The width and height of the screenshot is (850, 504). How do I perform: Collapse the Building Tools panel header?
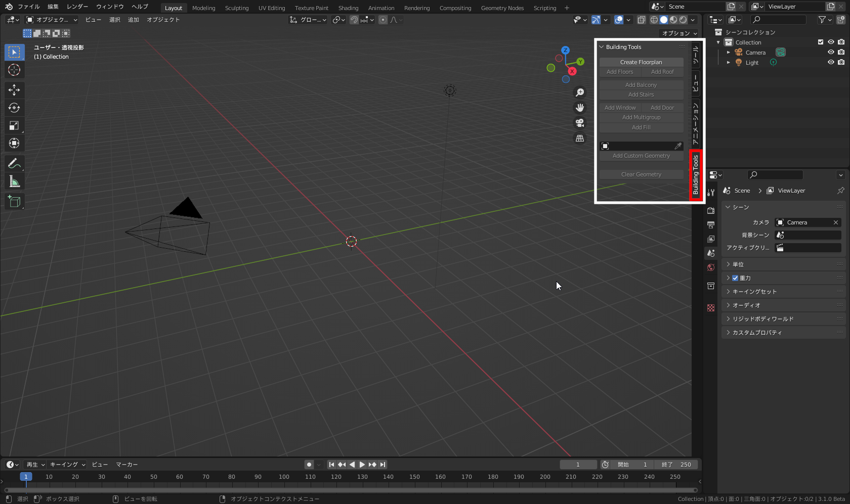[602, 47]
